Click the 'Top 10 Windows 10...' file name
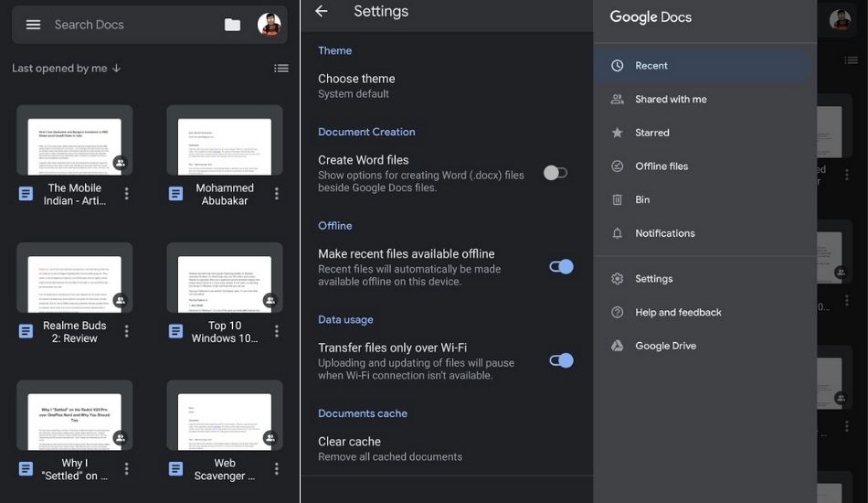868x503 pixels. point(225,332)
